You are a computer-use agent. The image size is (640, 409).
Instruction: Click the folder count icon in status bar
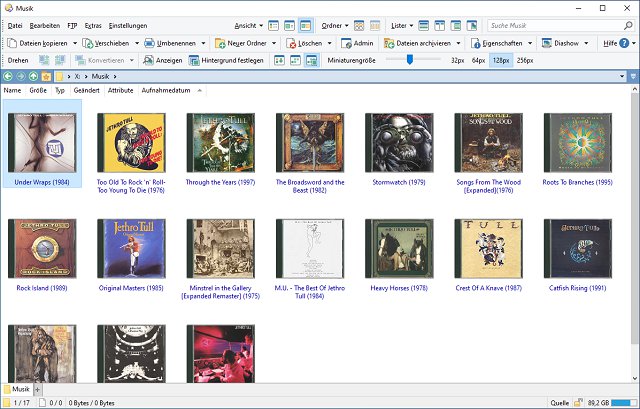pyautogui.click(x=7, y=403)
